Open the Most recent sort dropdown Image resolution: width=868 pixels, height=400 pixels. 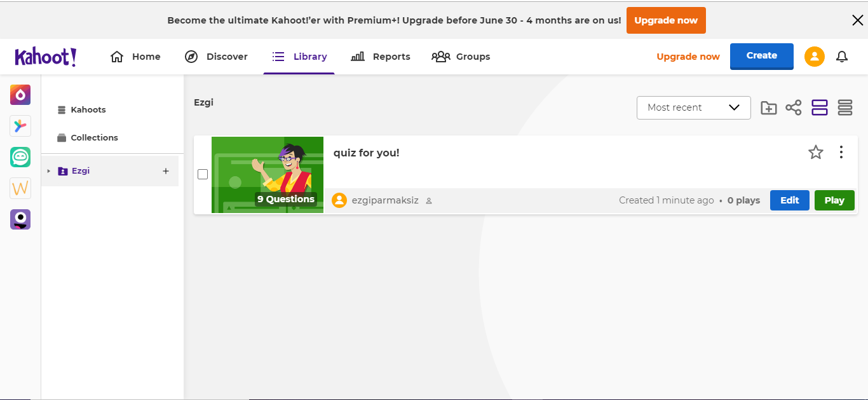pos(694,107)
